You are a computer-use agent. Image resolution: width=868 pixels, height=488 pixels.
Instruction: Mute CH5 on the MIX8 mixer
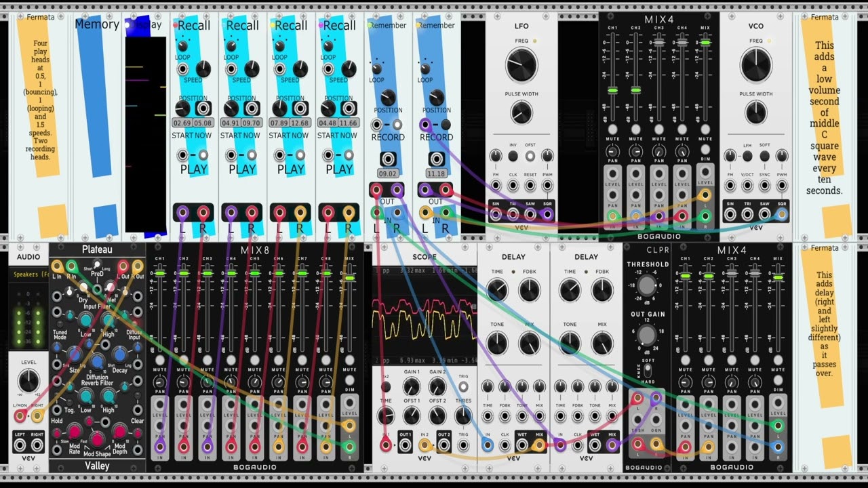click(255, 360)
